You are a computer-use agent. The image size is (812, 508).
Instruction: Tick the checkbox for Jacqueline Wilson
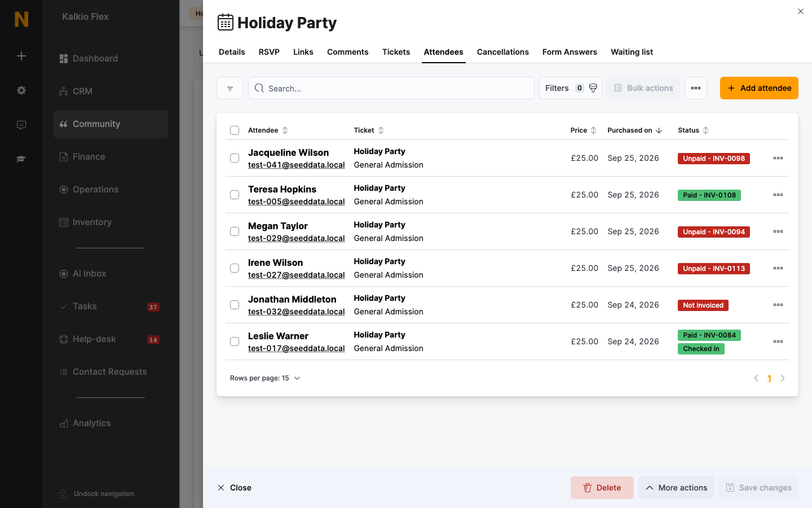tap(235, 158)
